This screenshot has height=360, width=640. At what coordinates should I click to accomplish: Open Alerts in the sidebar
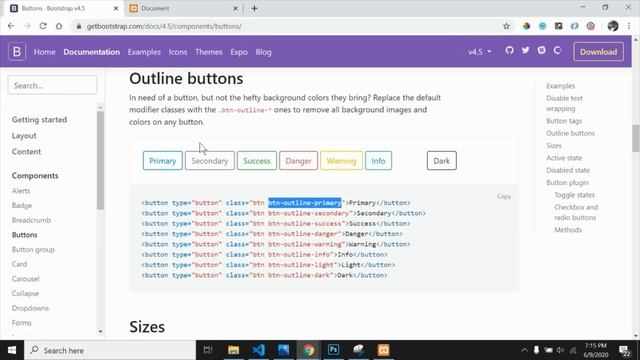pos(21,191)
